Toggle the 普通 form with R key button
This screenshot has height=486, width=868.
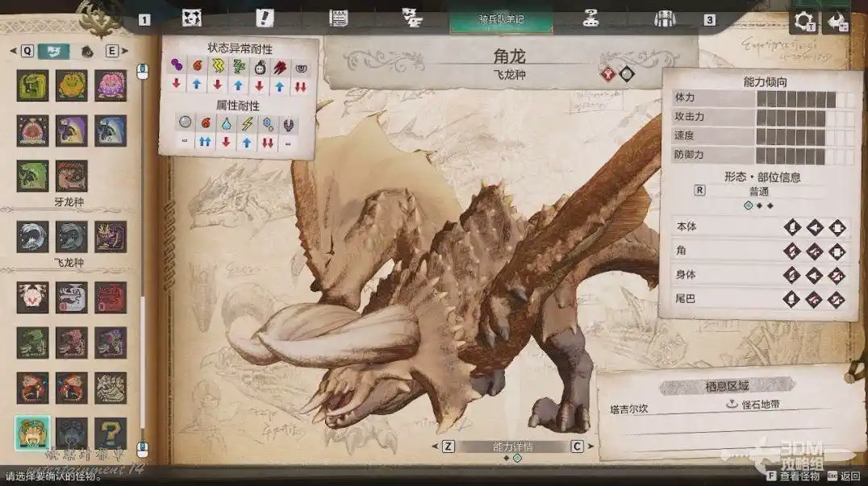pyautogui.click(x=699, y=191)
